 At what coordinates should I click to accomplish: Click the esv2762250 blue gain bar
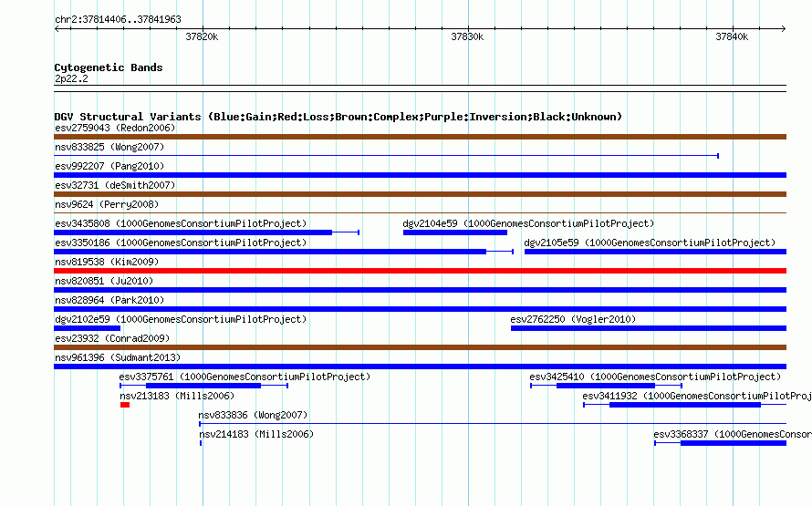(649, 328)
